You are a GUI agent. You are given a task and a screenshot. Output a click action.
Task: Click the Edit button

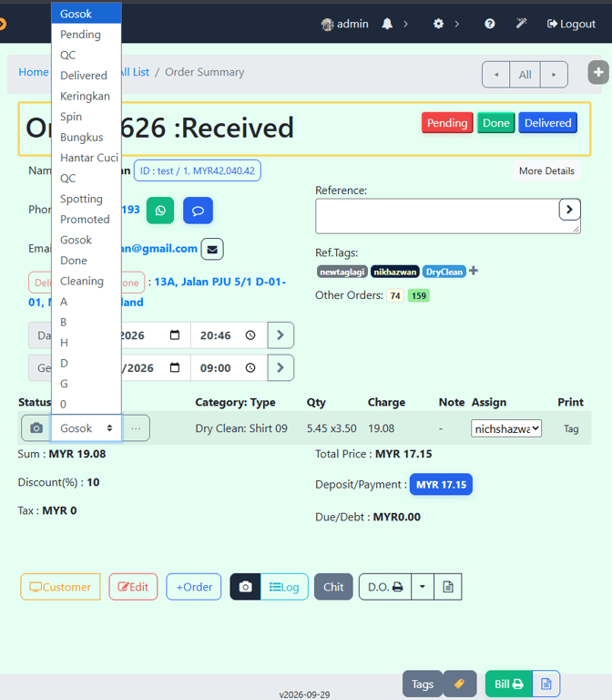tap(133, 587)
